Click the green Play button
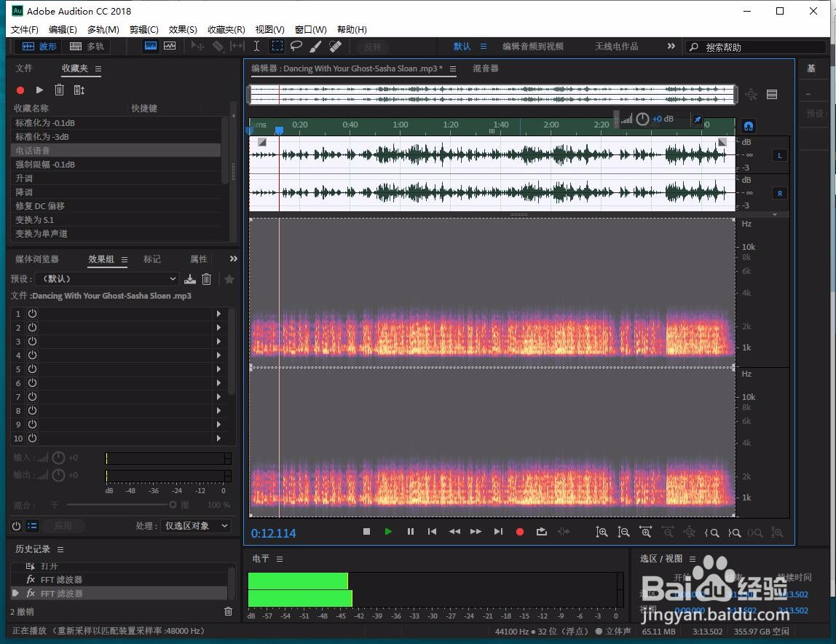The image size is (836, 644). coord(388,531)
